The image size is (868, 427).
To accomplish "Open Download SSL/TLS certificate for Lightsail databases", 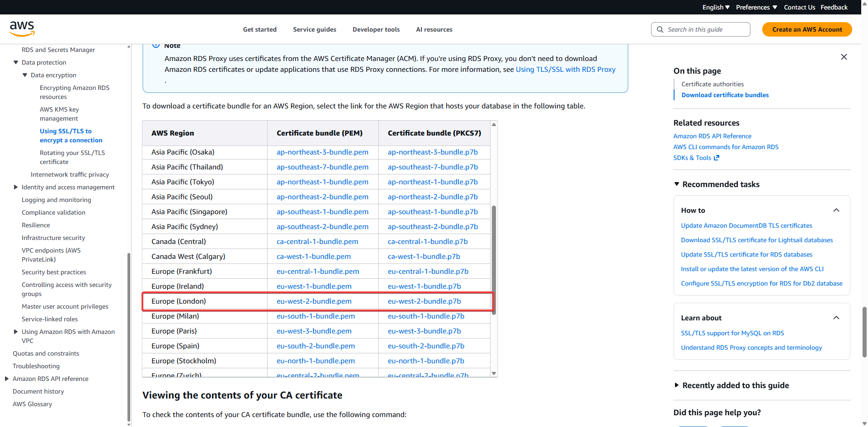I will [x=757, y=240].
